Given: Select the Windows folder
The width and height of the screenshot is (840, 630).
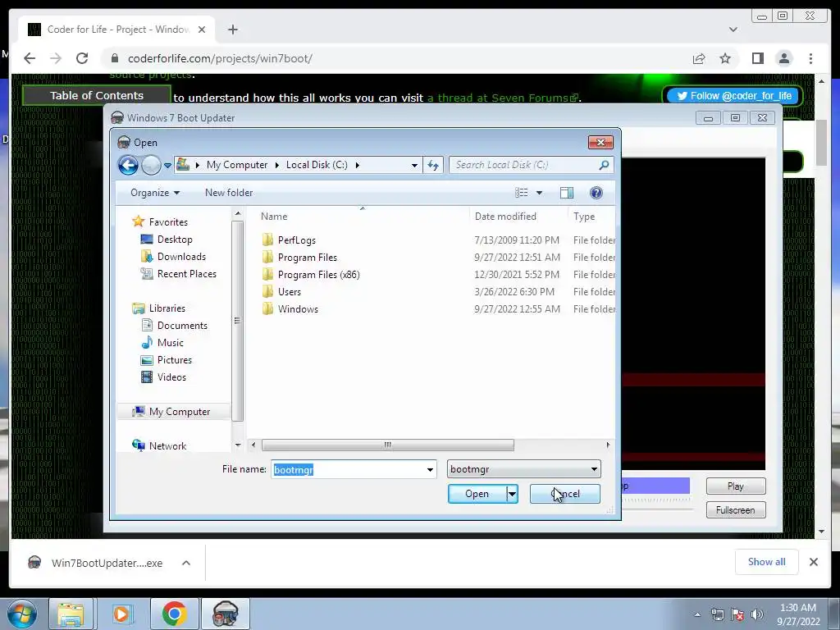Looking at the screenshot, I should 298,308.
